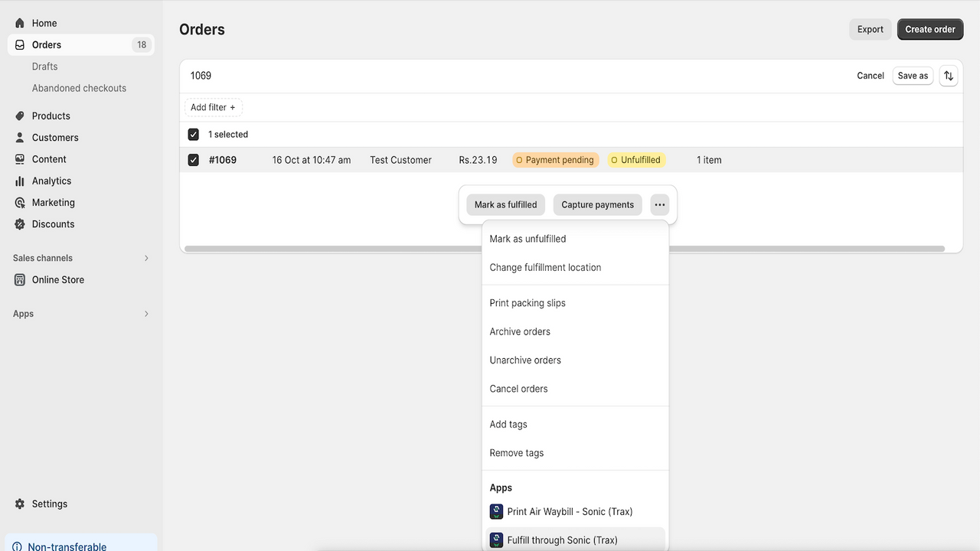
Task: Click the Analytics bar chart icon
Action: coord(20,181)
